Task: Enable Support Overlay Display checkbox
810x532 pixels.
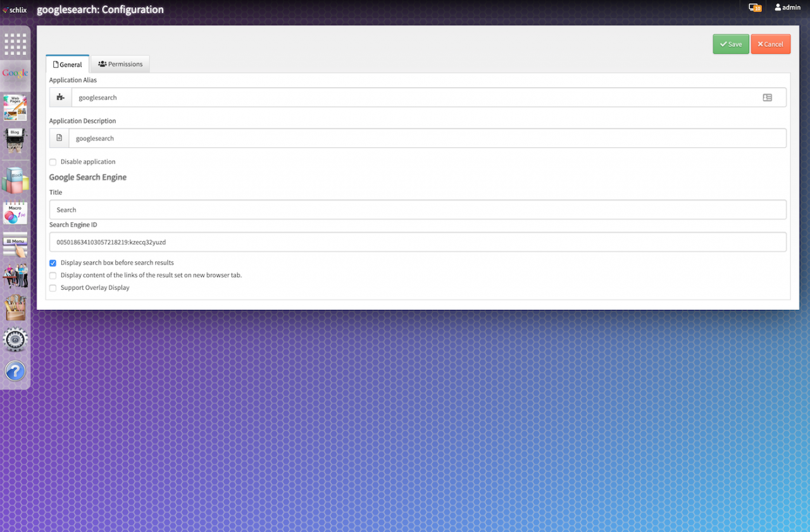Action: tap(53, 288)
